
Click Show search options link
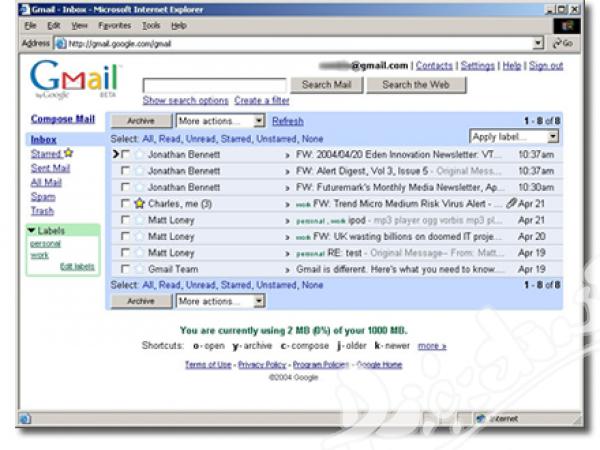[186, 100]
